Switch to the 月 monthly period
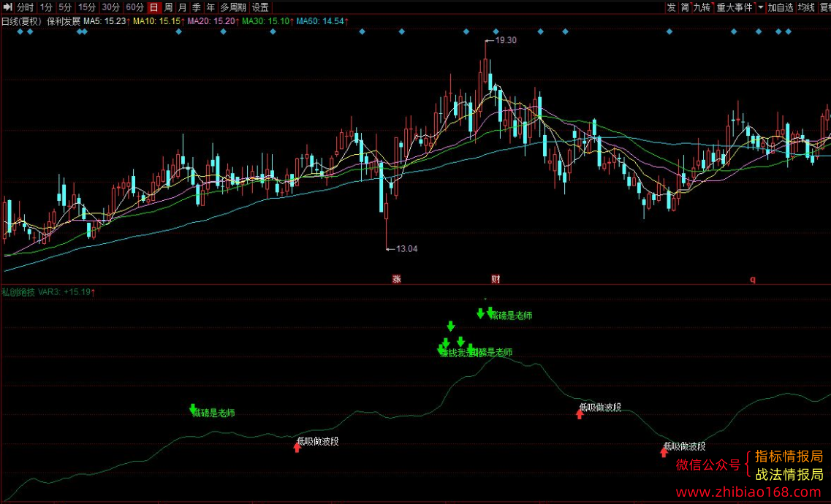 pos(182,7)
